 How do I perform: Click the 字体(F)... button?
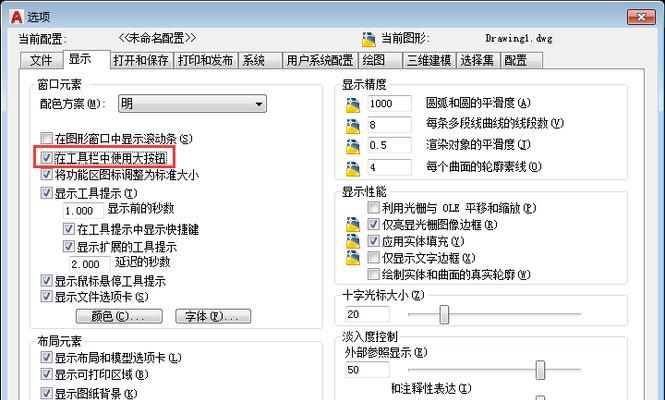click(213, 316)
